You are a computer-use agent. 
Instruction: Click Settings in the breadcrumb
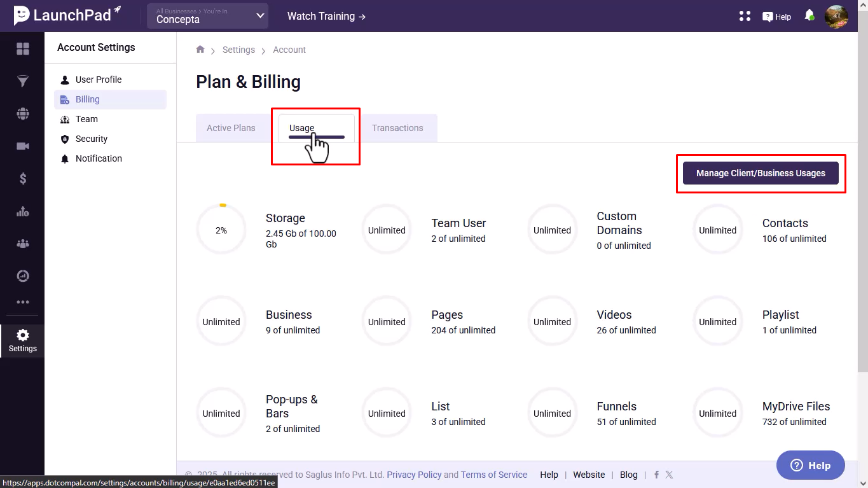[x=238, y=50]
